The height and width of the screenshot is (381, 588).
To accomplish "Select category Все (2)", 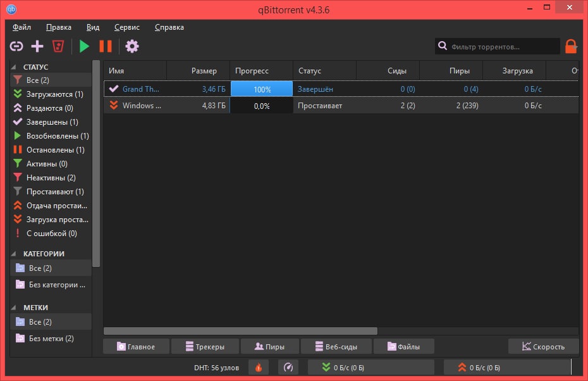I will point(51,268).
